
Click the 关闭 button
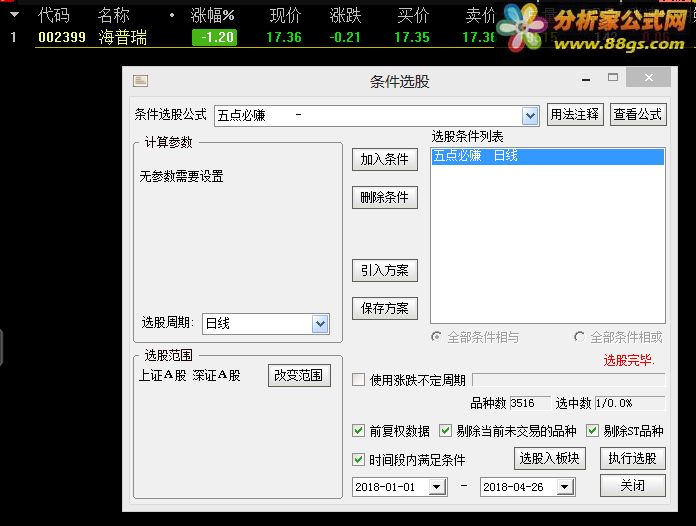[x=633, y=485]
